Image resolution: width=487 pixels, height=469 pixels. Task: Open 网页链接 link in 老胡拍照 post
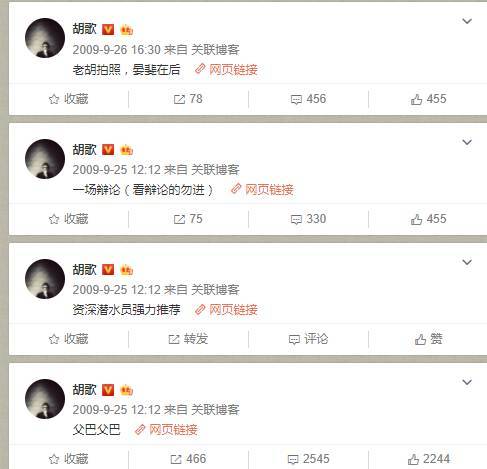(226, 70)
